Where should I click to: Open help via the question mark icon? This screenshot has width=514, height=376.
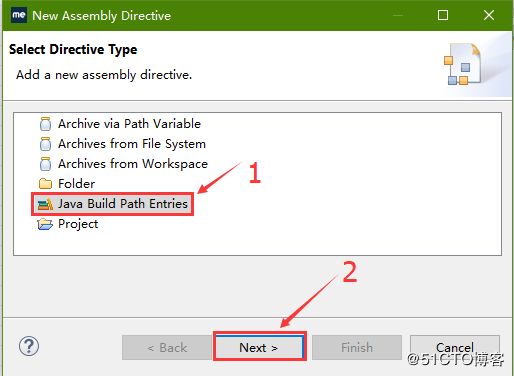(29, 346)
